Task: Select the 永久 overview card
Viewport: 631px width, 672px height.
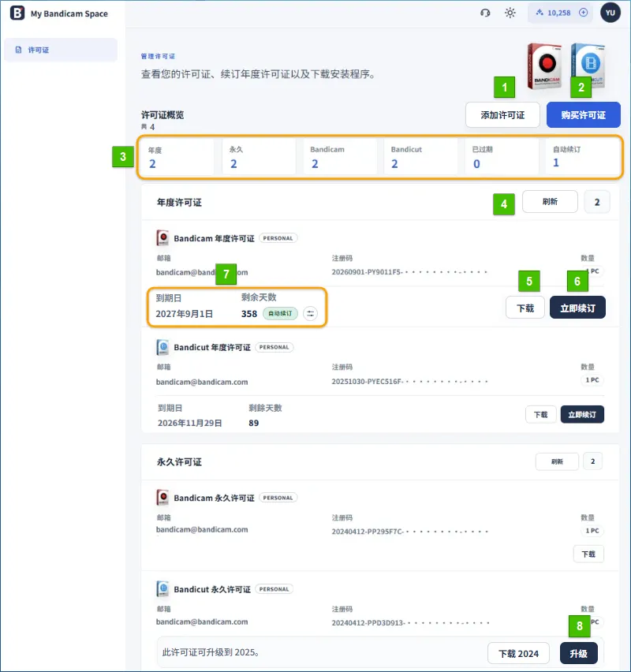Action: [x=259, y=157]
